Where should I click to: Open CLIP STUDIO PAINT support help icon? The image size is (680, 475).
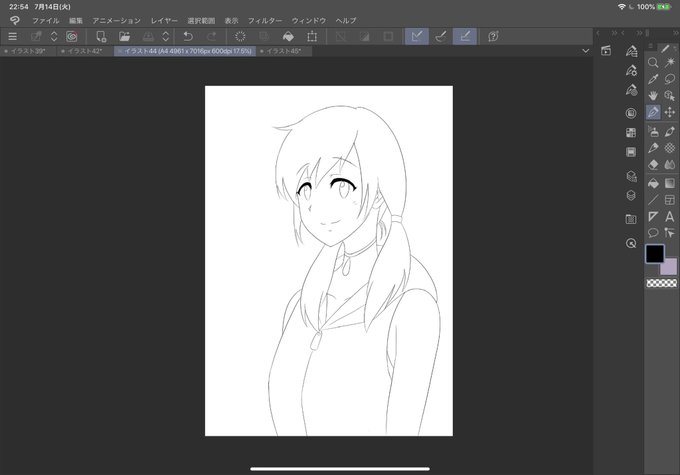(x=493, y=36)
